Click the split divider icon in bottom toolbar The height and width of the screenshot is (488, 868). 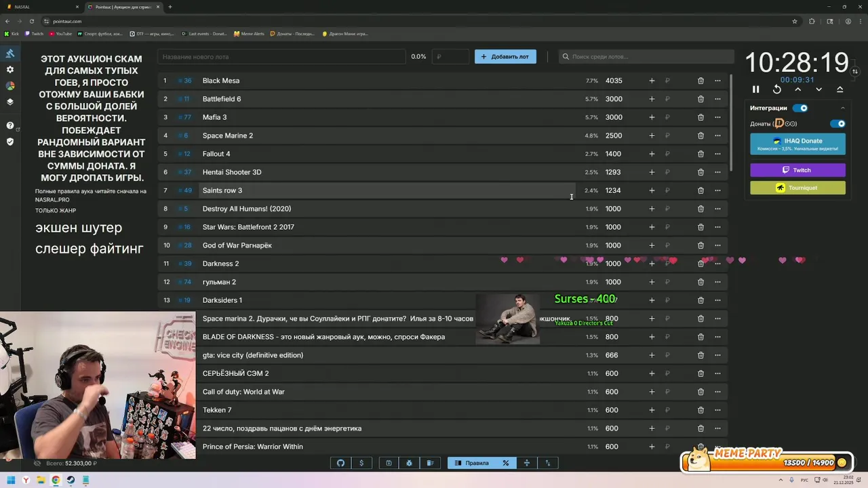[x=527, y=463]
